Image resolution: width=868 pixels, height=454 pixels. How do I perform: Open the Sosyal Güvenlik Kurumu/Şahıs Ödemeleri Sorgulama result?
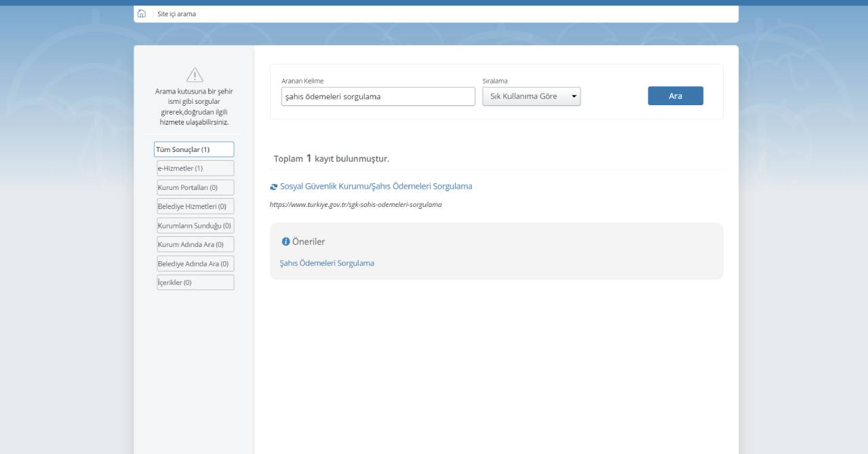point(376,186)
